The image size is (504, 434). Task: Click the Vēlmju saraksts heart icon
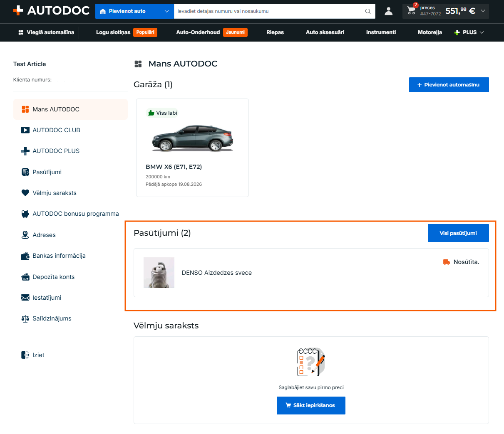pos(25,193)
